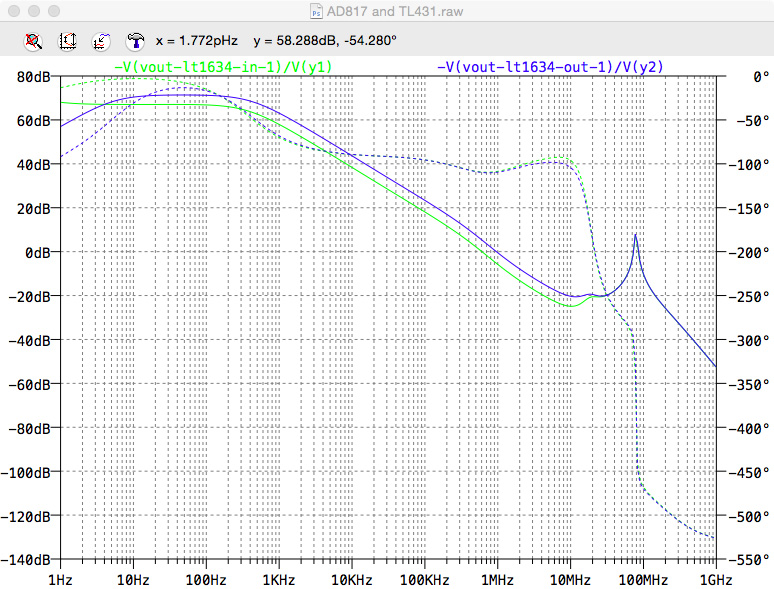Click the autorange Y axis icon
Viewport: 774px width, 589px height.
pos(68,41)
